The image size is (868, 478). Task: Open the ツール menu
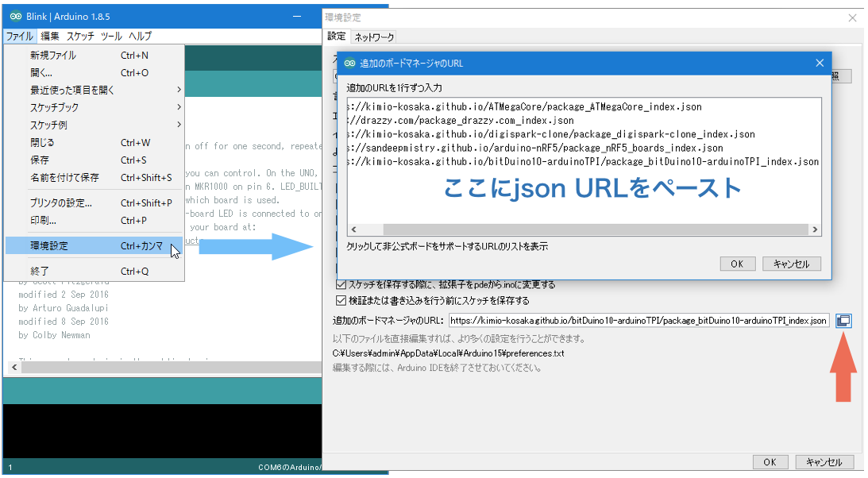coord(111,36)
